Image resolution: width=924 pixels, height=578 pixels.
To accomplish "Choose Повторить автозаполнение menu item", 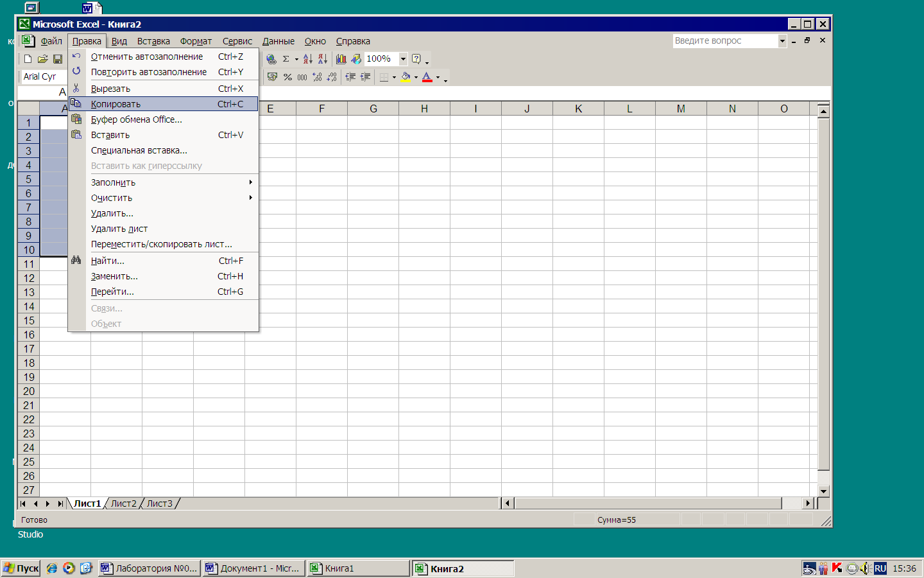I will click(x=163, y=72).
